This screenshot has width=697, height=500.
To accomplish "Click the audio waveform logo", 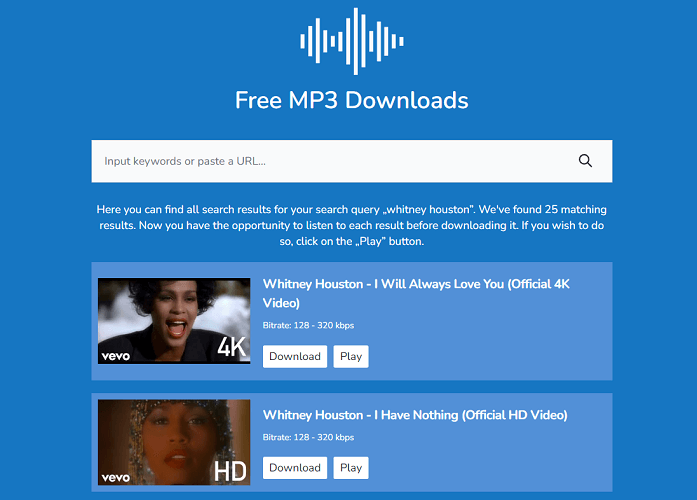I will (352, 41).
